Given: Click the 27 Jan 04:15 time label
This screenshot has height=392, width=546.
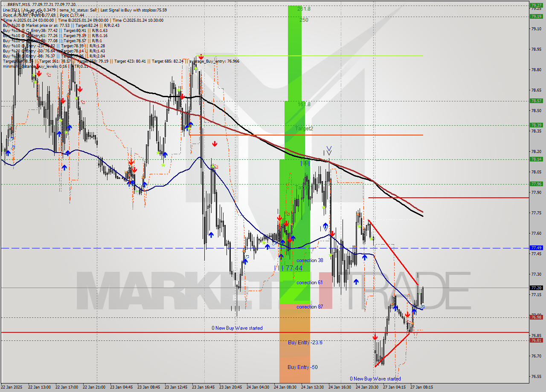Looking at the screenshot, I should (x=395, y=387).
